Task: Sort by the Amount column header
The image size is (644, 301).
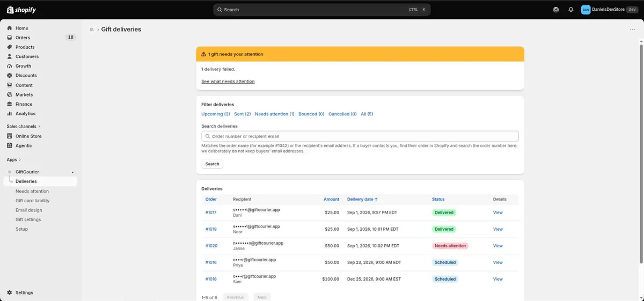Action: (331, 199)
